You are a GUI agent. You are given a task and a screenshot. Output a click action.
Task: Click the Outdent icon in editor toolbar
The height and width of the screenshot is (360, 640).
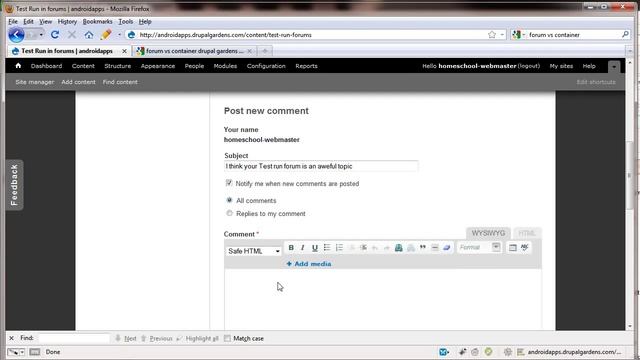pyautogui.click(x=351, y=247)
